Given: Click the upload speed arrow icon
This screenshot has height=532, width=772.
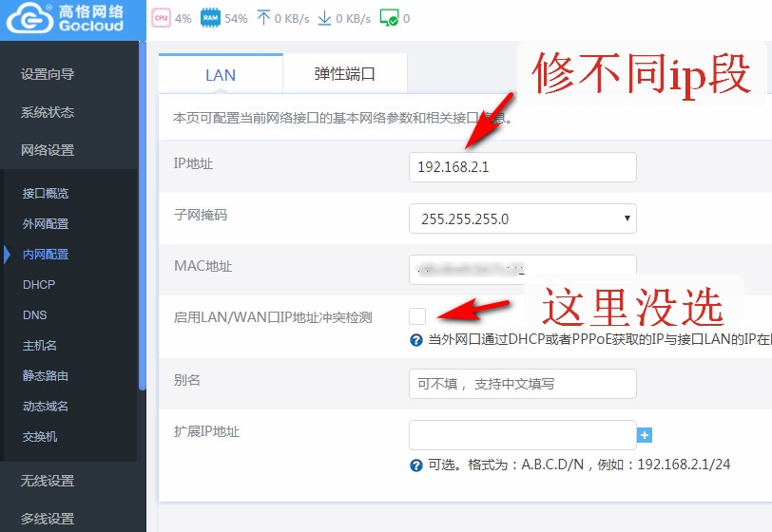Looking at the screenshot, I should point(263,18).
